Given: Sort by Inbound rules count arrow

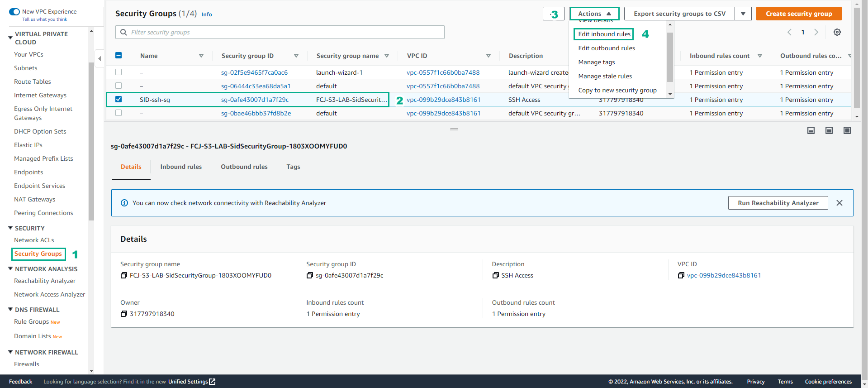Looking at the screenshot, I should (760, 56).
